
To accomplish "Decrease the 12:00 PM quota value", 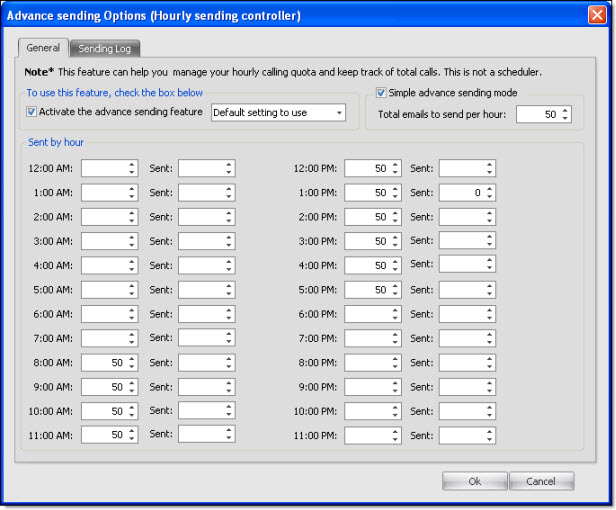I will 395,172.
